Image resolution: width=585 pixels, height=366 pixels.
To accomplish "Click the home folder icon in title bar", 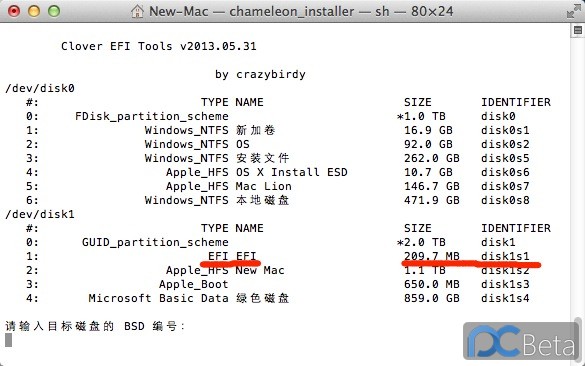I will point(137,11).
